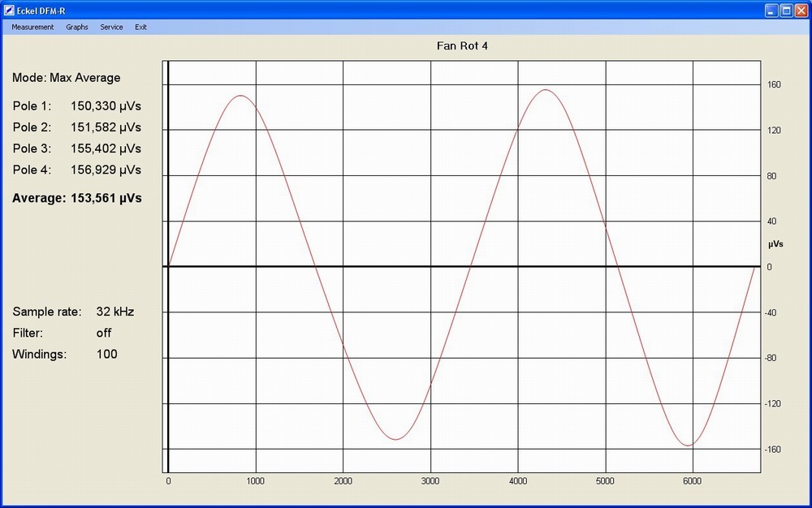
Task: Close the Eckel DFM-R window
Action: (801, 10)
